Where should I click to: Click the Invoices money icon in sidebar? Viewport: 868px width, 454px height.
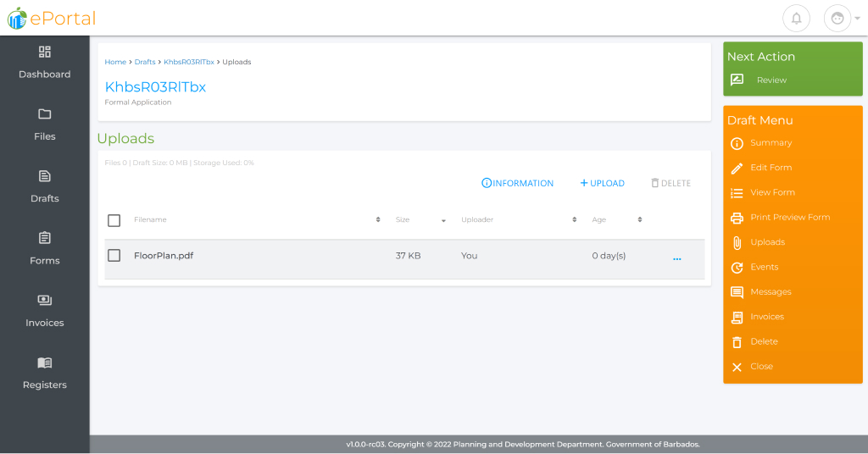(45, 301)
